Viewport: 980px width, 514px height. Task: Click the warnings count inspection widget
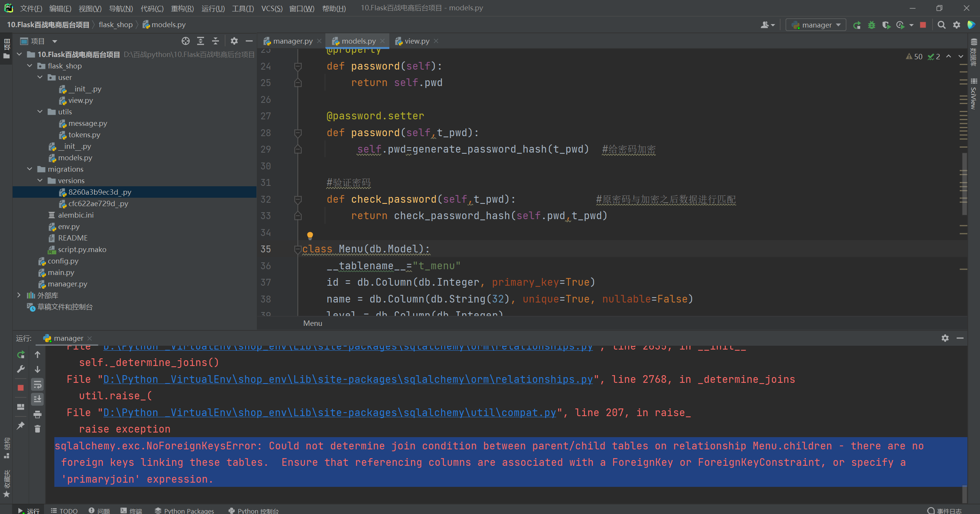[x=915, y=57]
